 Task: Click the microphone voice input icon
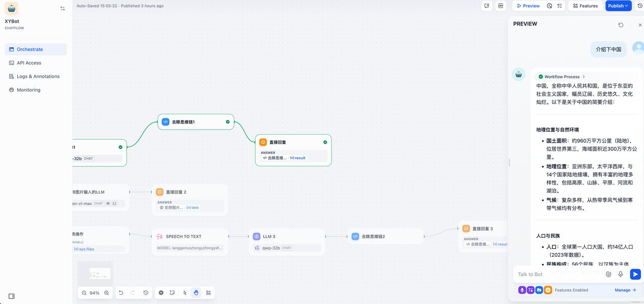pos(620,274)
